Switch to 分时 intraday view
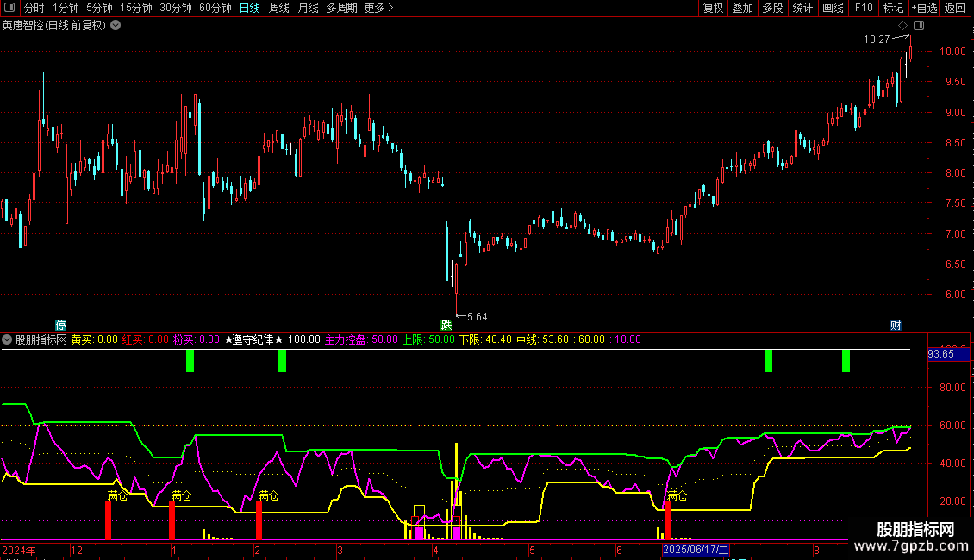974x560 pixels. (x=34, y=9)
